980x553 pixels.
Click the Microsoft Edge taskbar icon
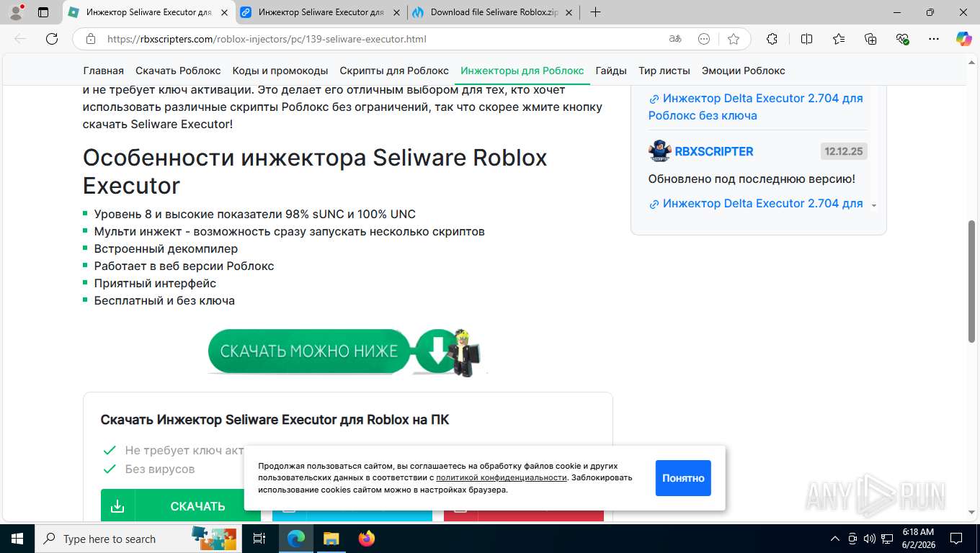296,539
